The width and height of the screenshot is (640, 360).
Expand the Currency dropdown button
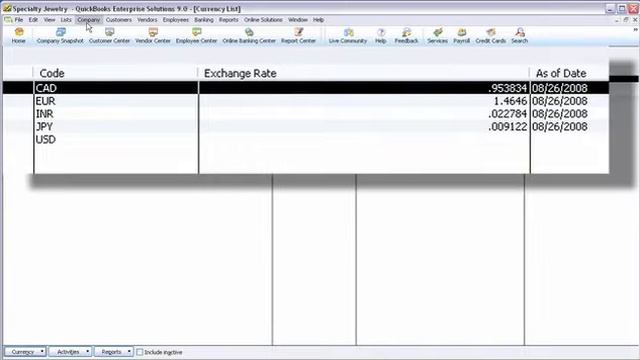coord(25,352)
